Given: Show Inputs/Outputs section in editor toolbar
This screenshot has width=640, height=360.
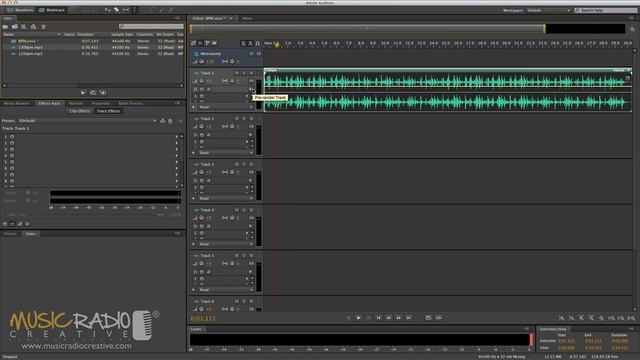Looking at the screenshot, I should tap(193, 43).
